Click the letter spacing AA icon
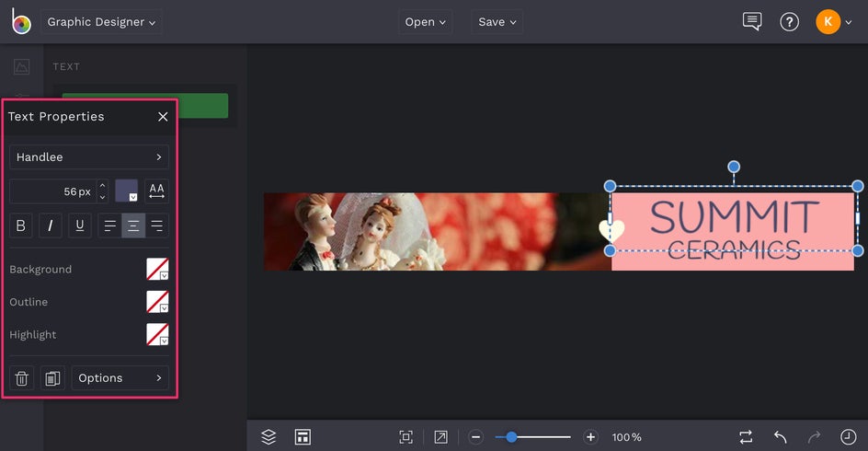This screenshot has height=451, width=868. (156, 191)
